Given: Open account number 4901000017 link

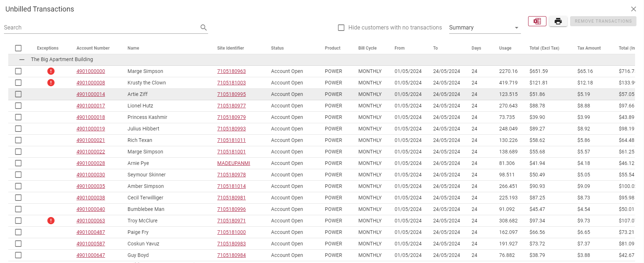Looking at the screenshot, I should point(91,106).
